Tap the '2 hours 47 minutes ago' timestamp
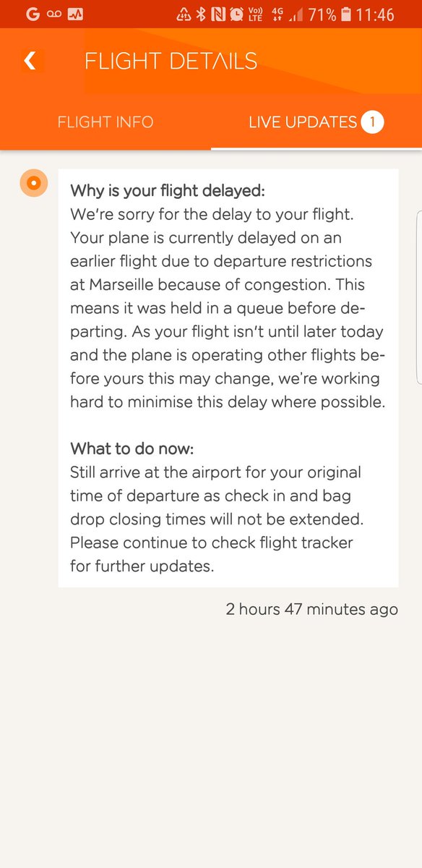 (x=311, y=609)
